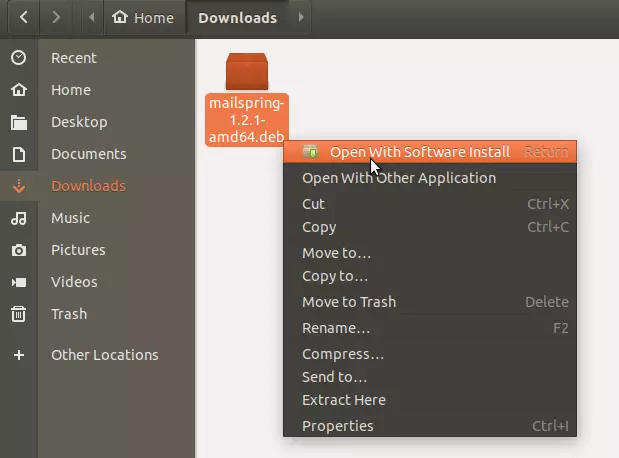Click the Music note icon in sidebar
619x458 pixels.
[19, 218]
